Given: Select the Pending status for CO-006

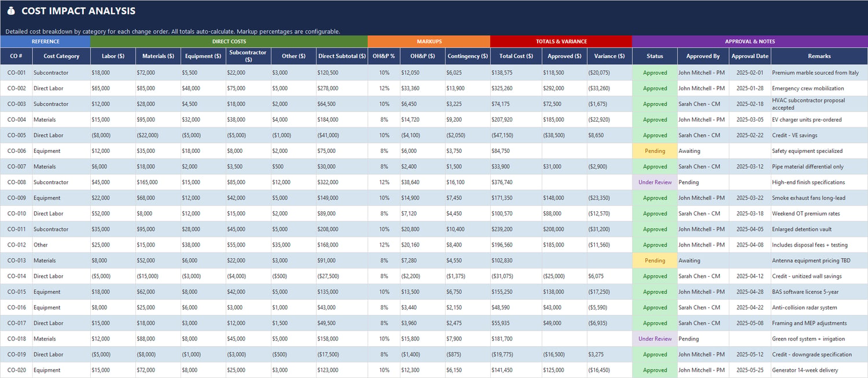Looking at the screenshot, I should (x=655, y=151).
